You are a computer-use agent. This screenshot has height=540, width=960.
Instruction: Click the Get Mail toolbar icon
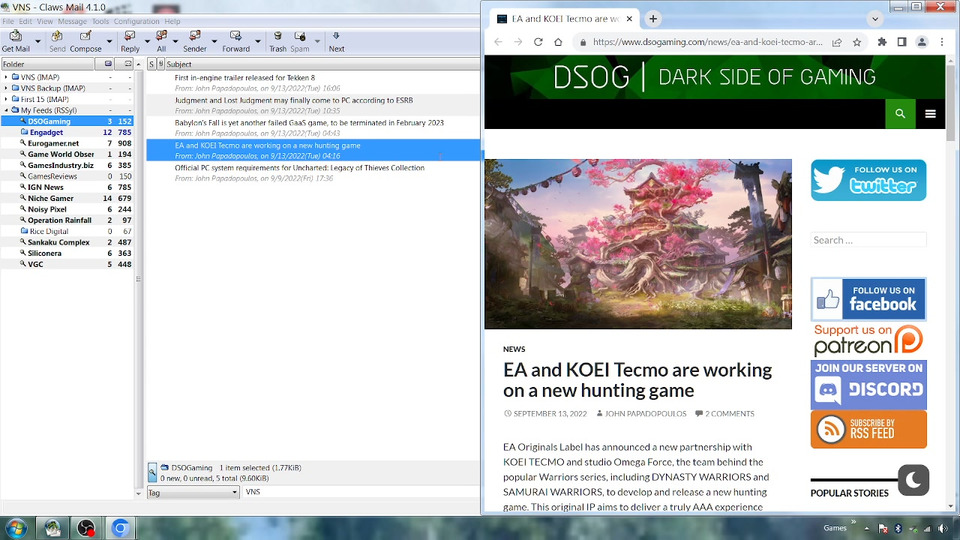[x=15, y=41]
